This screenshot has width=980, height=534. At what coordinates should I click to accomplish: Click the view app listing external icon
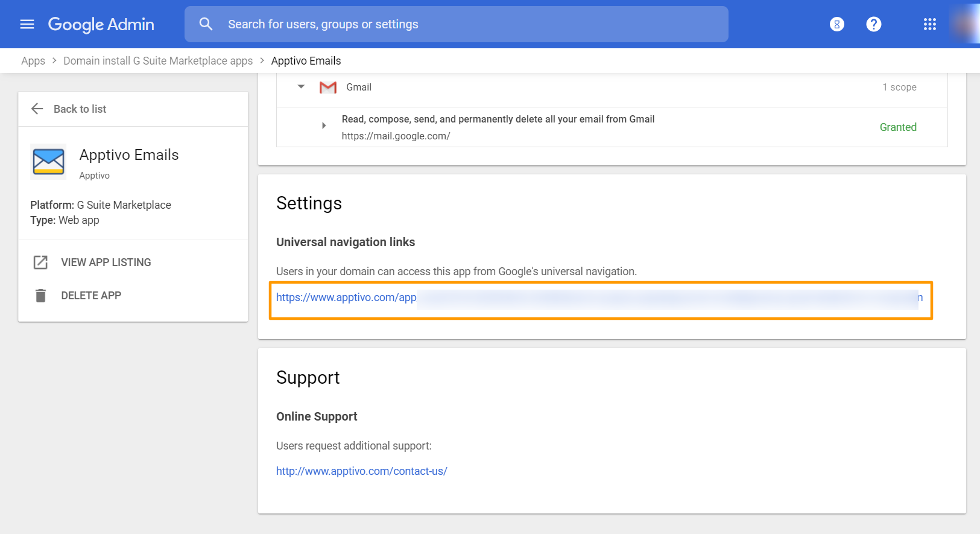40,262
